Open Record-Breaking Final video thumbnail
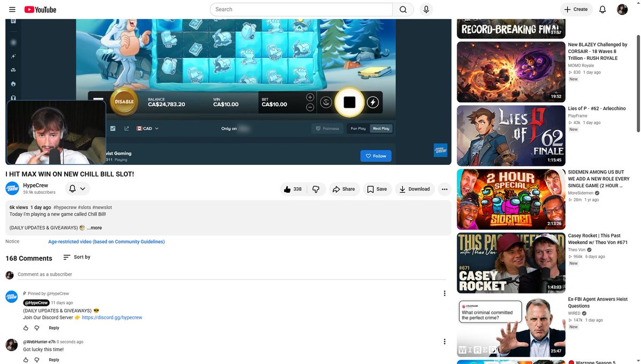Screen dimensions: 641x364 point(511,29)
